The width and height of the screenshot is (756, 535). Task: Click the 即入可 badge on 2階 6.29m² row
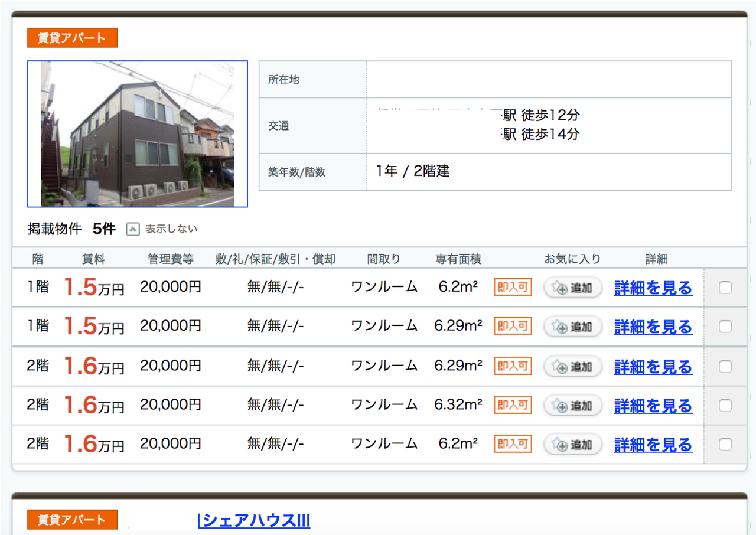click(x=513, y=366)
